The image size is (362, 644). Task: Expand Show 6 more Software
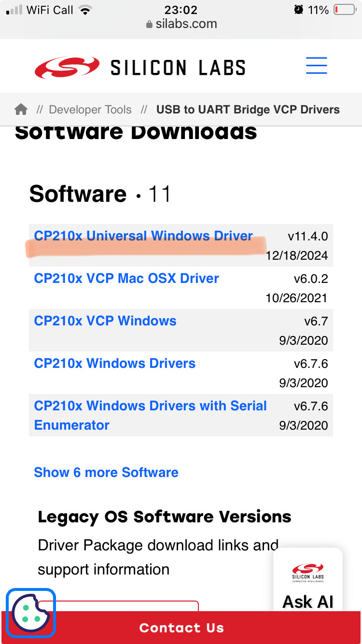(106, 472)
